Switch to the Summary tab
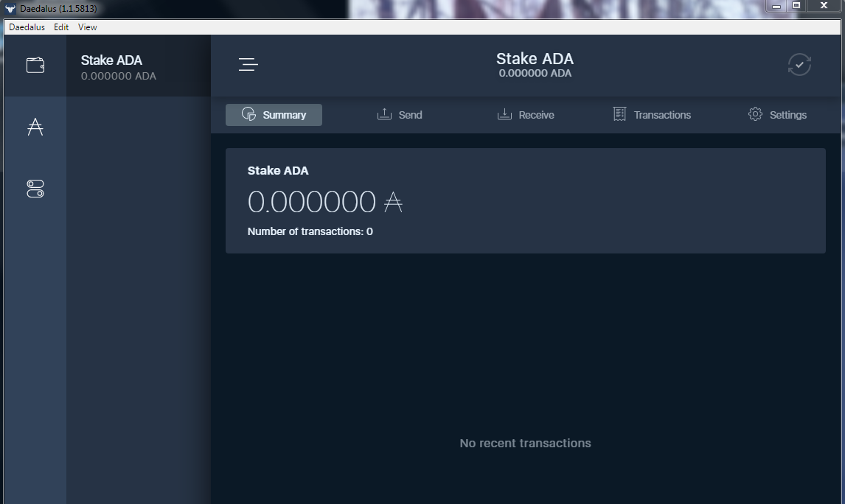 click(274, 115)
